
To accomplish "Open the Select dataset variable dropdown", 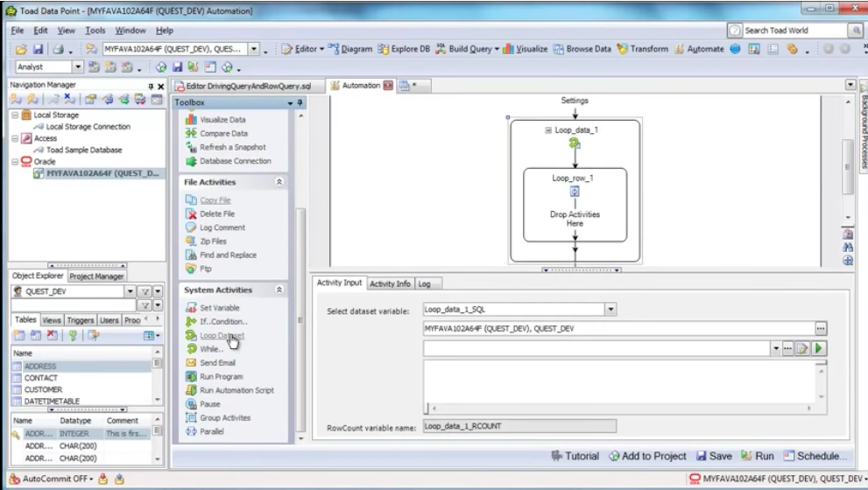I will click(x=611, y=309).
